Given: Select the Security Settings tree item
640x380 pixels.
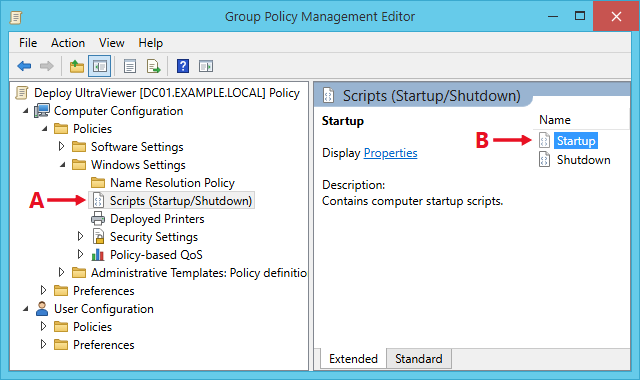Looking at the screenshot, I should point(154,237).
